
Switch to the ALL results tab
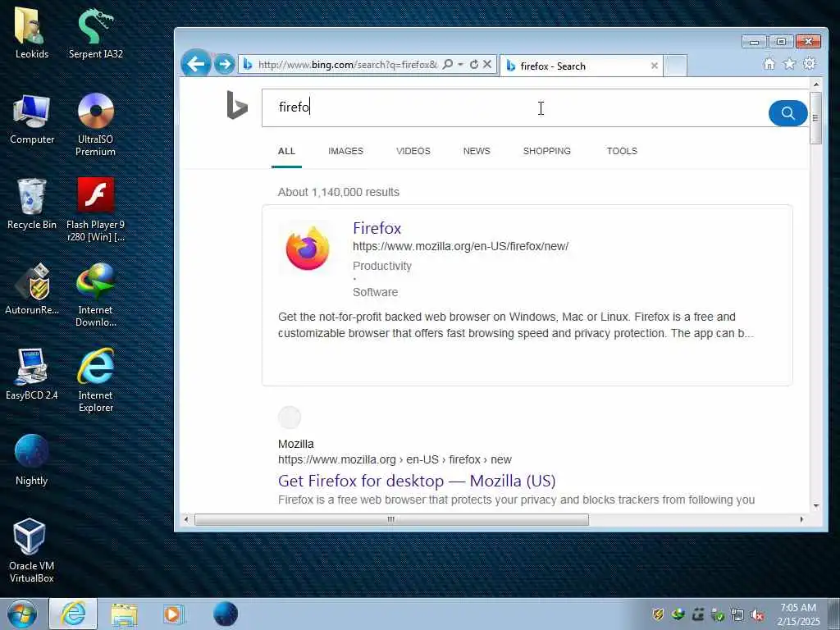coord(286,151)
